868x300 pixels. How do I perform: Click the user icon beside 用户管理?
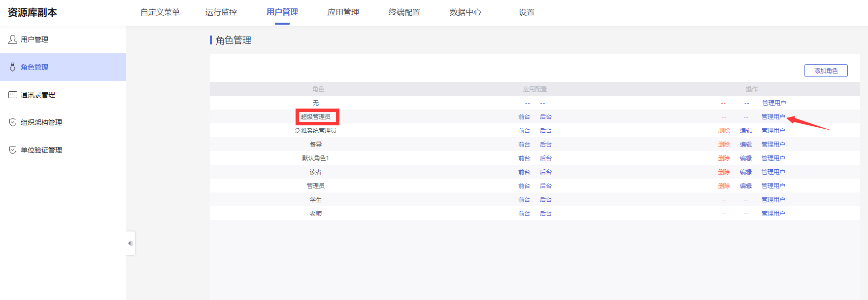(13, 39)
